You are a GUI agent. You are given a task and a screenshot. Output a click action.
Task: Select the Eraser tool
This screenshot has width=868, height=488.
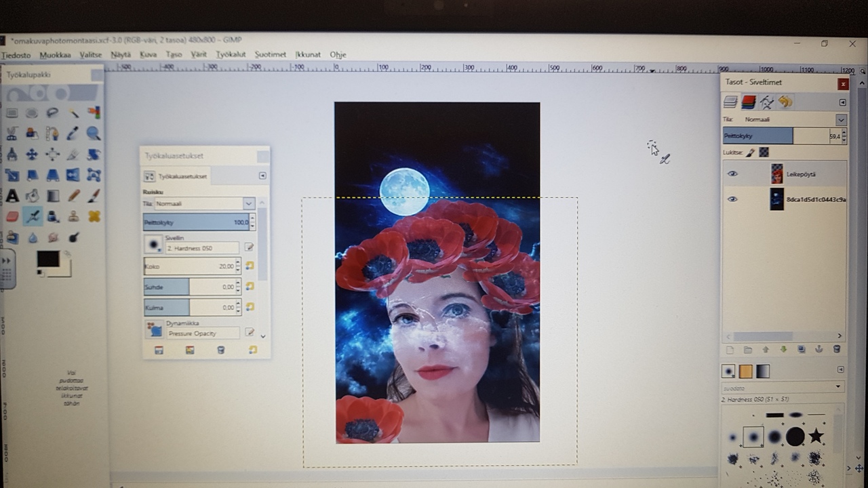pos(12,217)
